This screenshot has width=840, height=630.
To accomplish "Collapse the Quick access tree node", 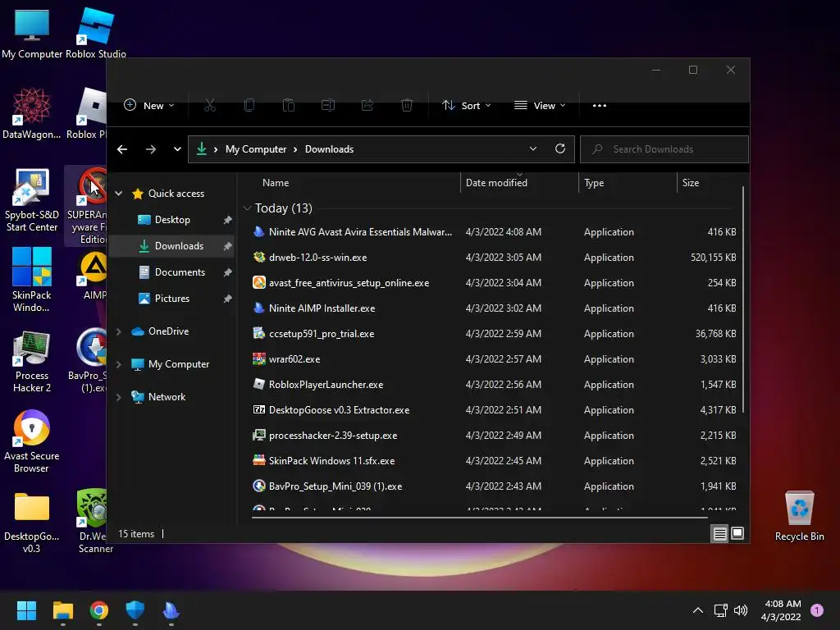I will [119, 194].
